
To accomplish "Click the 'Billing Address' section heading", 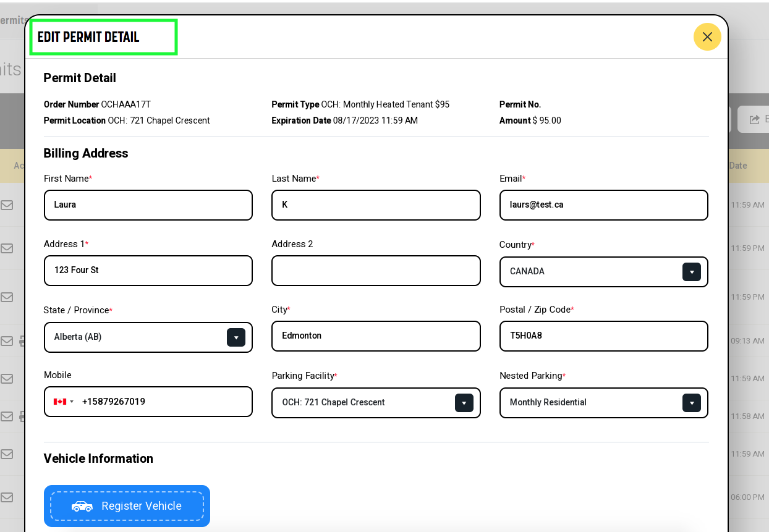I will pyautogui.click(x=86, y=153).
